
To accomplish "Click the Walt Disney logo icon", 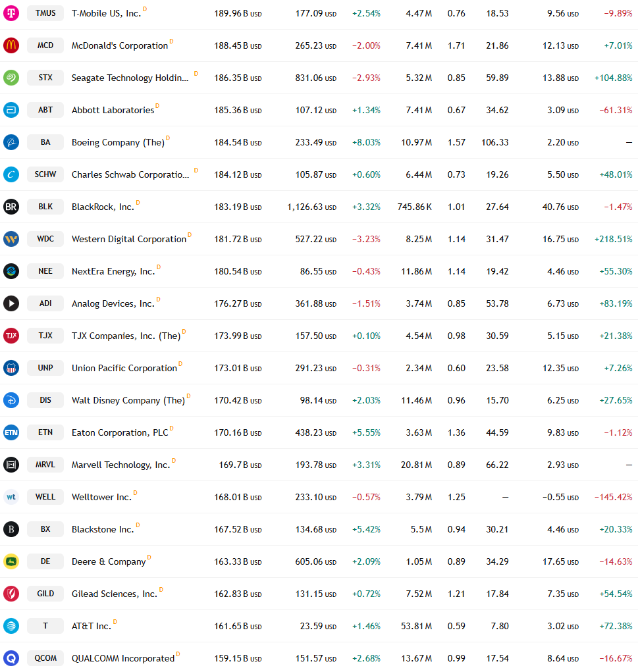I will (x=11, y=400).
